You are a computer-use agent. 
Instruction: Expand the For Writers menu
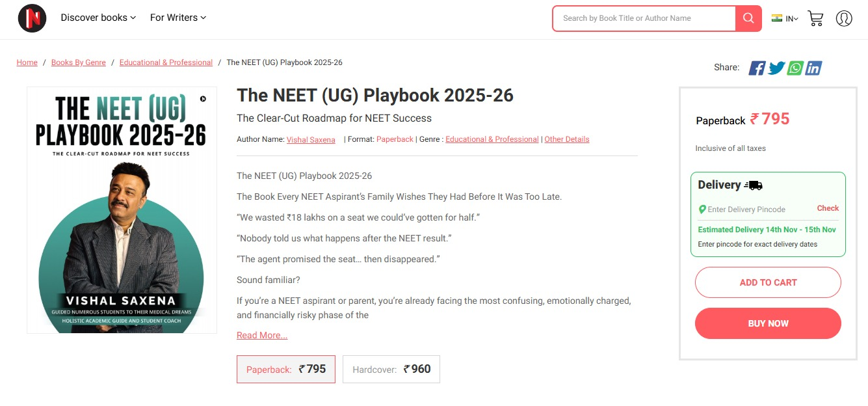pyautogui.click(x=178, y=18)
